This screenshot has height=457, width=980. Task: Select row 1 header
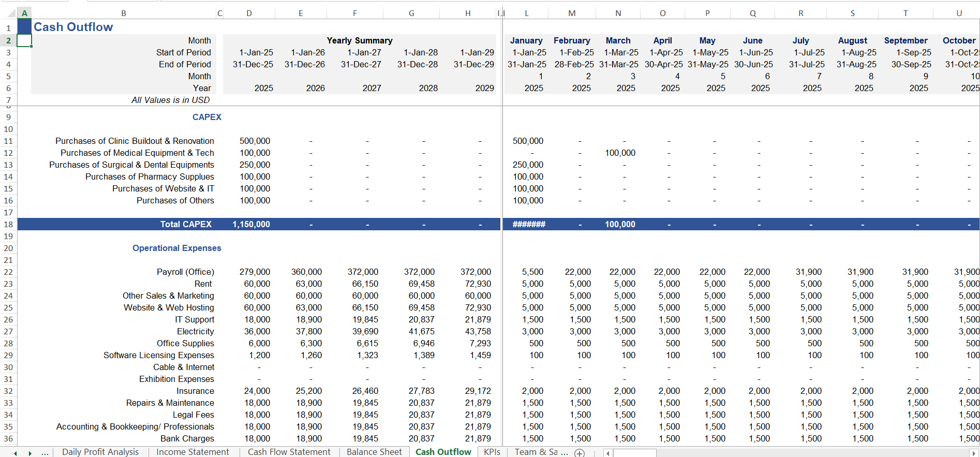click(x=8, y=27)
